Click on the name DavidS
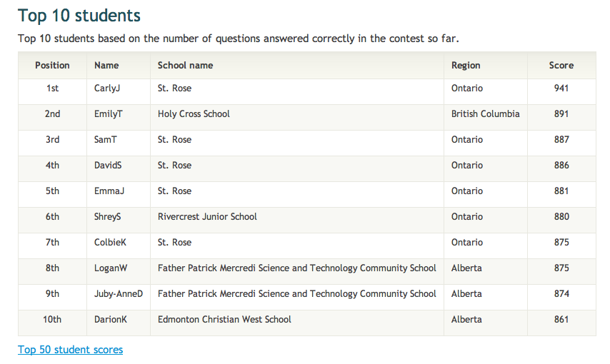Image resolution: width=610 pixels, height=364 pixels. (108, 166)
